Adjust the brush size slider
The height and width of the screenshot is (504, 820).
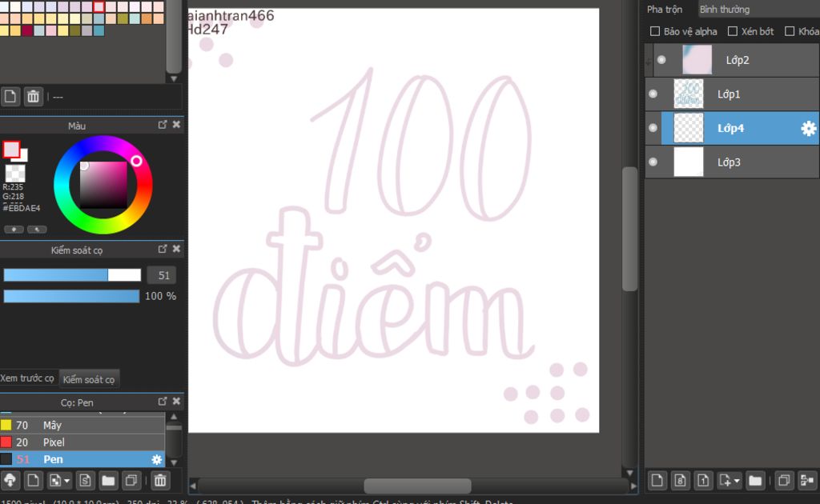click(72, 274)
